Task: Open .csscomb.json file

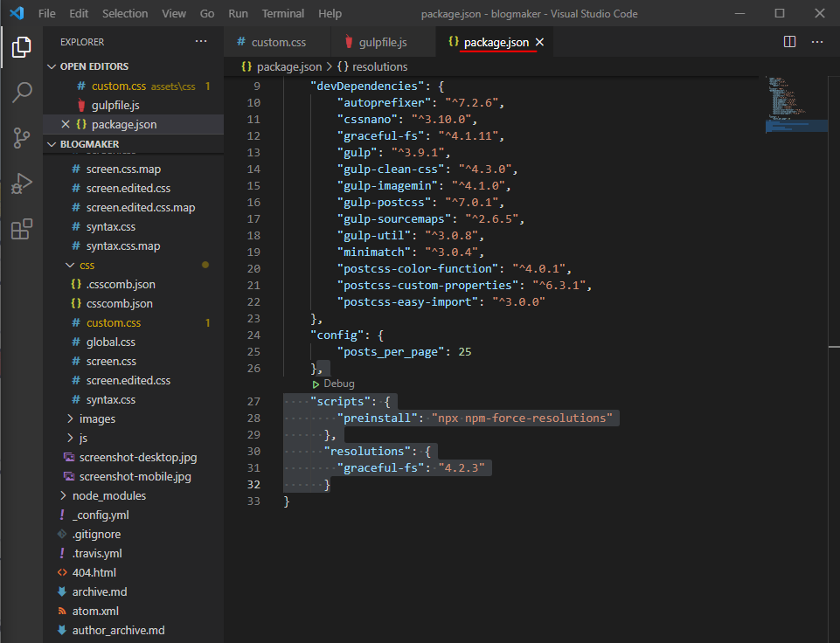Action: 134,284
